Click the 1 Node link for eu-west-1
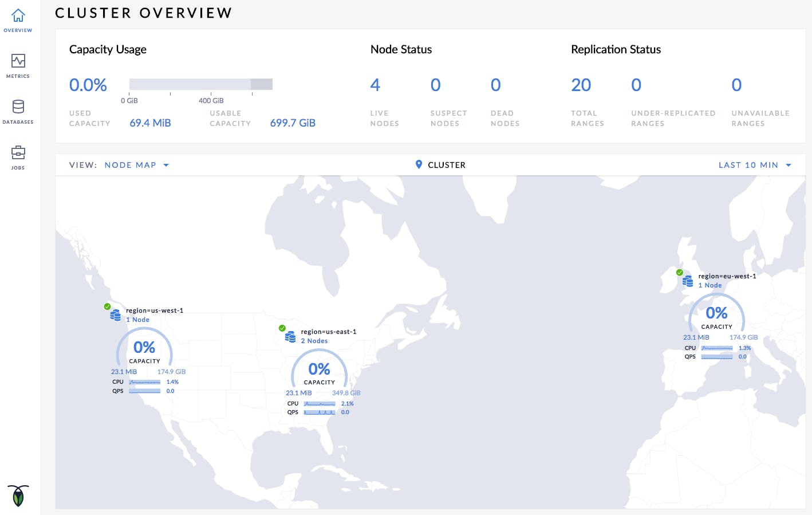This screenshot has height=515, width=812. pyautogui.click(x=710, y=285)
